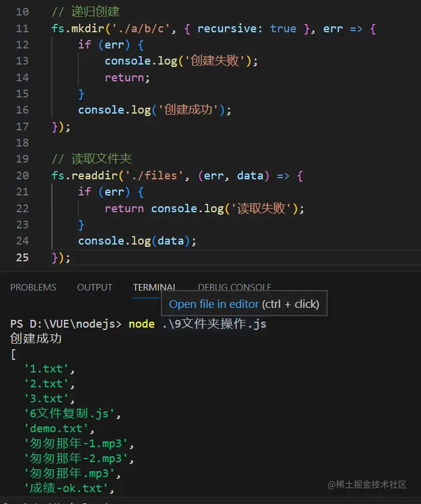Open the DEBUG CONSOLE tab
The width and height of the screenshot is (421, 504).
(234, 286)
